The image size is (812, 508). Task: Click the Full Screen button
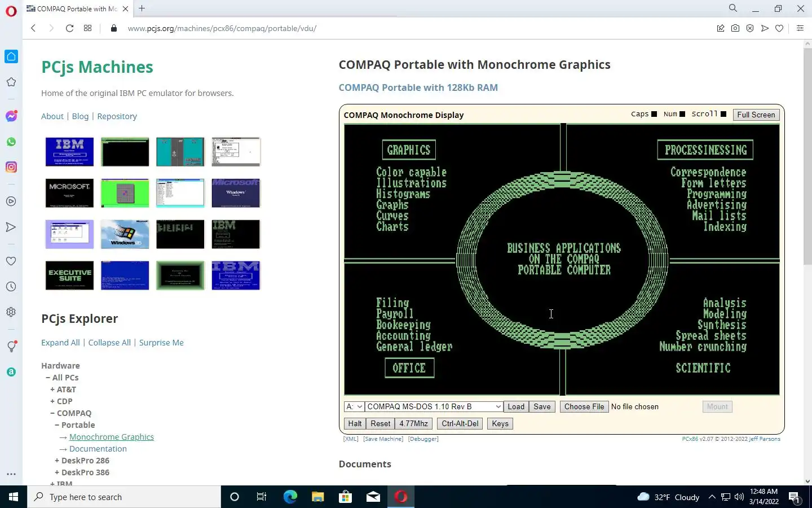[756, 115]
